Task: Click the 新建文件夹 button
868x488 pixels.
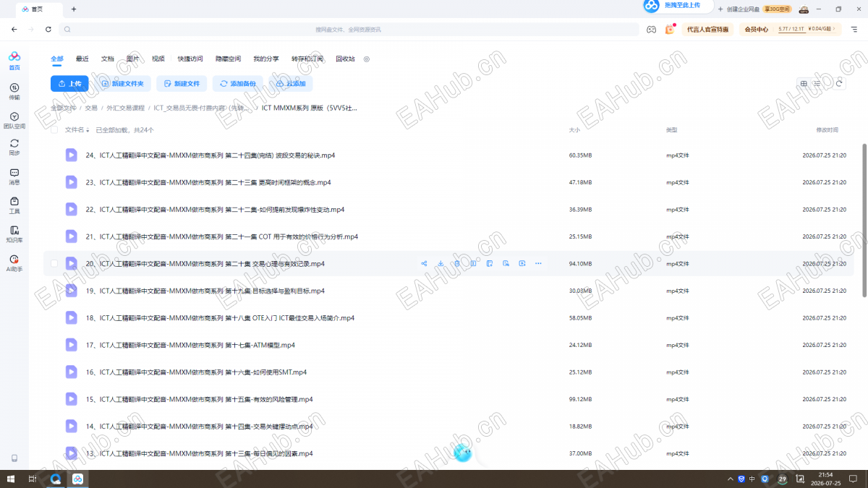Action: click(x=123, y=83)
